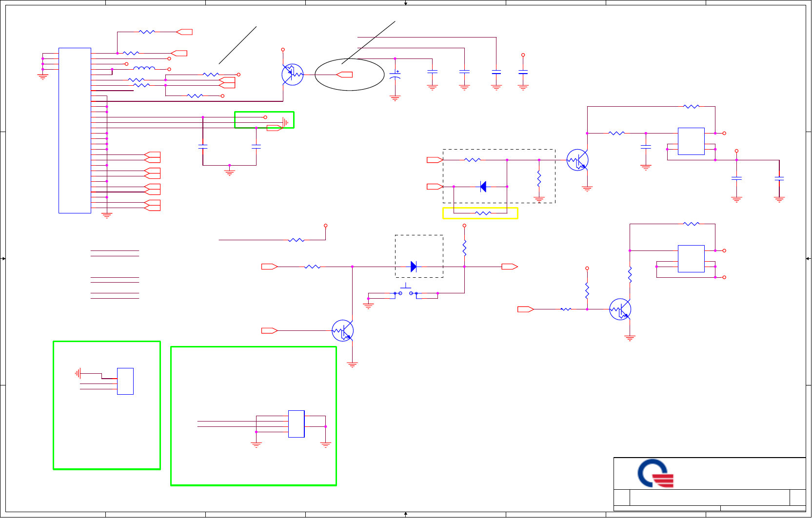Image resolution: width=812 pixels, height=518 pixels.
Task: Select the push-button switch symbol
Action: (x=406, y=290)
